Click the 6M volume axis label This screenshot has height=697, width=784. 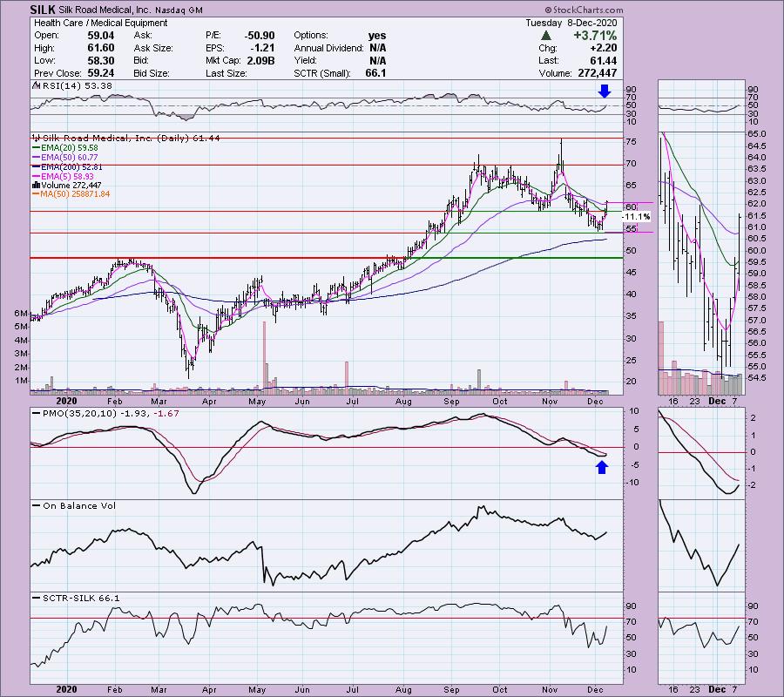(21, 313)
